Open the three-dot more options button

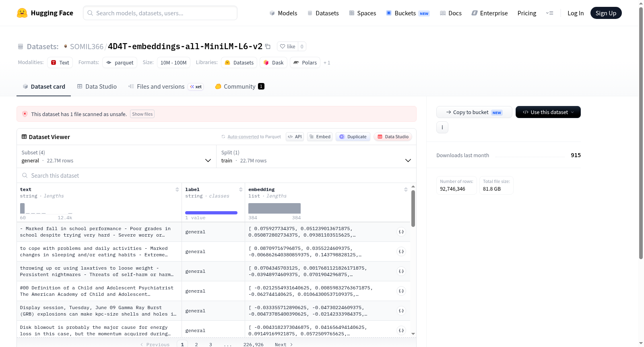(x=442, y=127)
